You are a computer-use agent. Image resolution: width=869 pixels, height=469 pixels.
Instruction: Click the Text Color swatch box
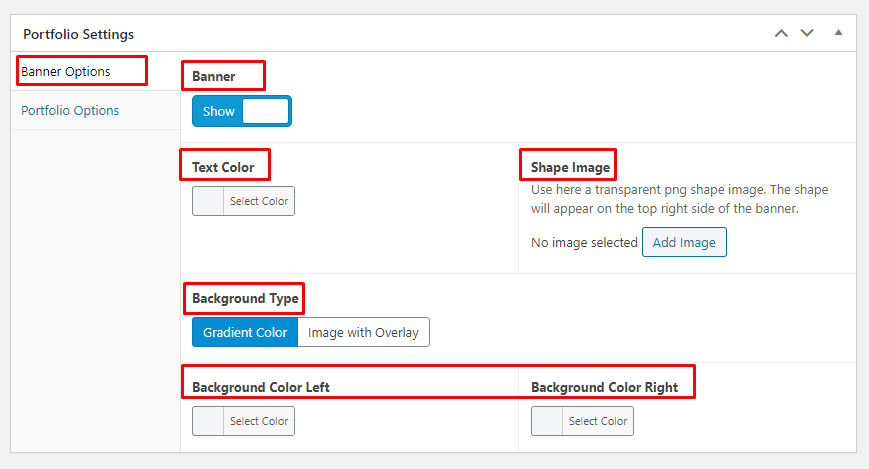[x=208, y=201]
